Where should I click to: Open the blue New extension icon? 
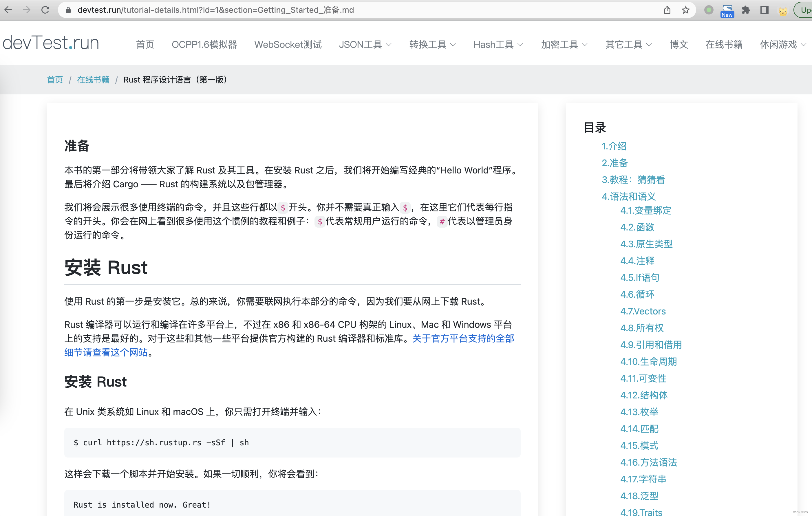727,11
